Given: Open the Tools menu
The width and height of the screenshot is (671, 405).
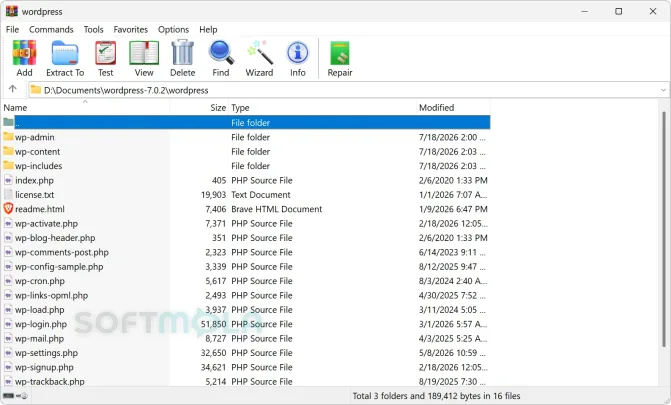Looking at the screenshot, I should [x=93, y=30].
